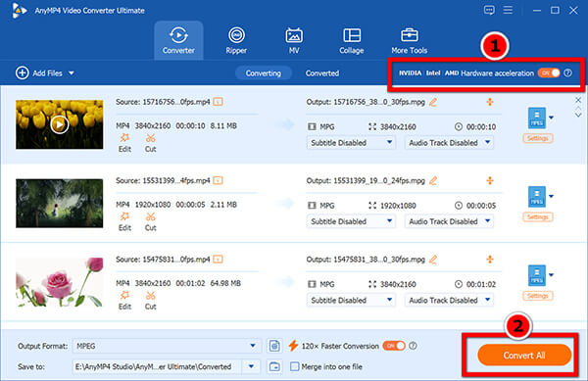
Task: Expand the Add Files dropdown arrow
Action: [72, 73]
